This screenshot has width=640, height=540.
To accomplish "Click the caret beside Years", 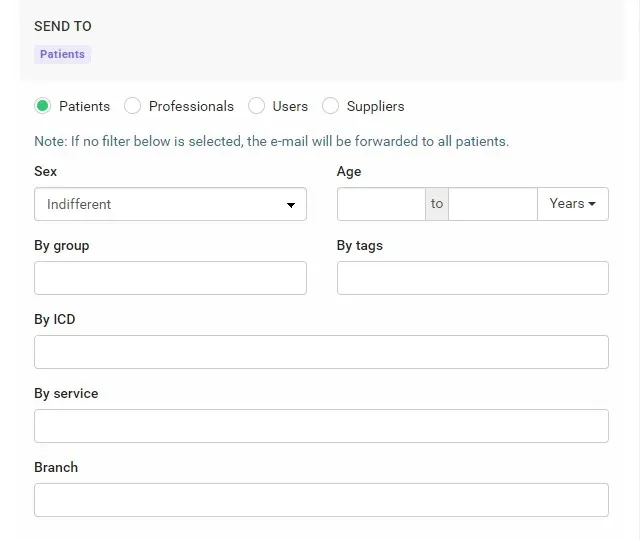I will pyautogui.click(x=592, y=204).
